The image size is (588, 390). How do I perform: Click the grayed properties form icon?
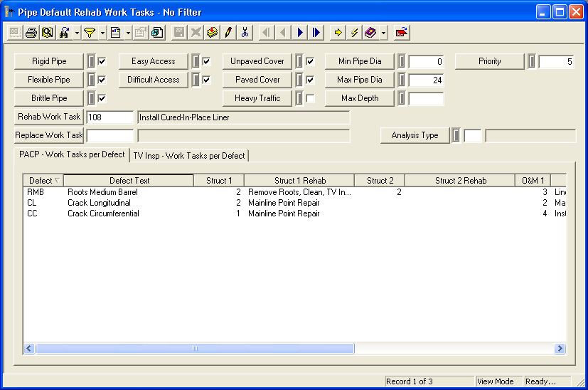click(x=140, y=33)
